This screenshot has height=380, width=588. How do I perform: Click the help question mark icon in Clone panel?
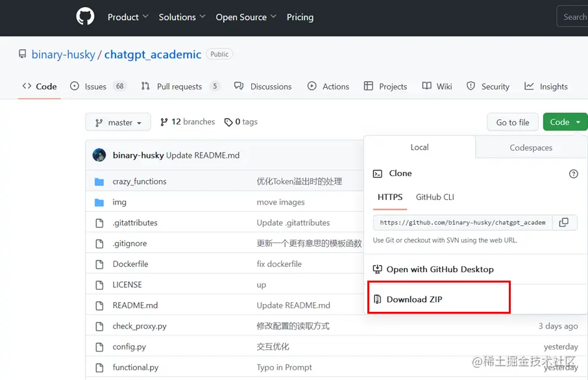point(573,173)
